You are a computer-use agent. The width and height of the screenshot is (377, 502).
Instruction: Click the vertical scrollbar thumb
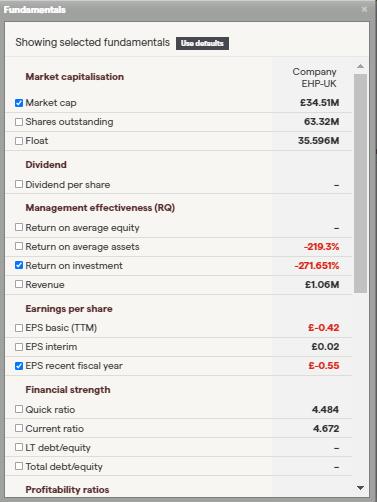[360, 183]
